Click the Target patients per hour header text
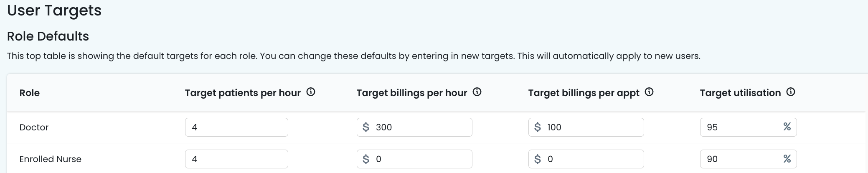Screen dimensions: 868x173 (x=243, y=93)
